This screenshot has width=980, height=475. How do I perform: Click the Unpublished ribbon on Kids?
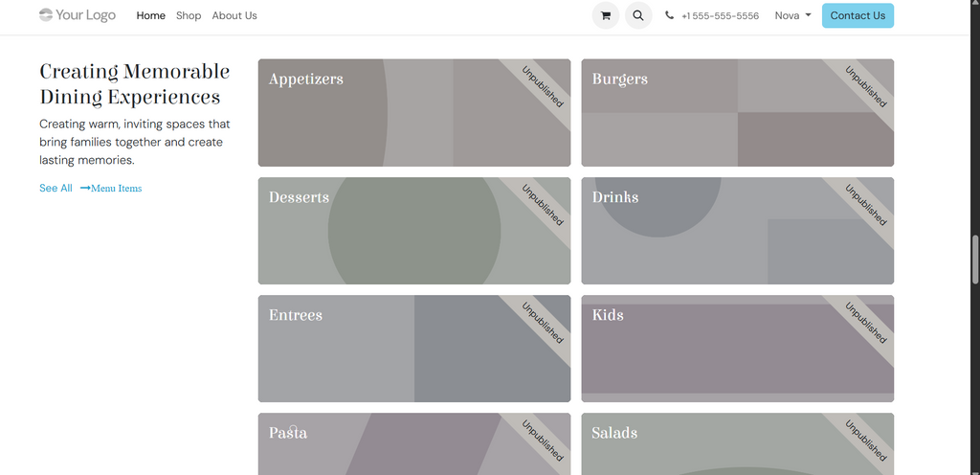point(865,323)
